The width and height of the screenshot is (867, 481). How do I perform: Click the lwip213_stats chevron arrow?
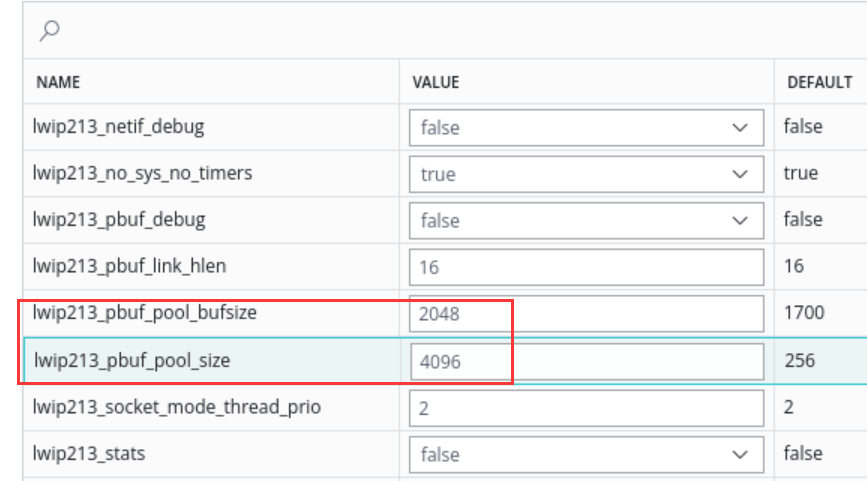tap(740, 455)
